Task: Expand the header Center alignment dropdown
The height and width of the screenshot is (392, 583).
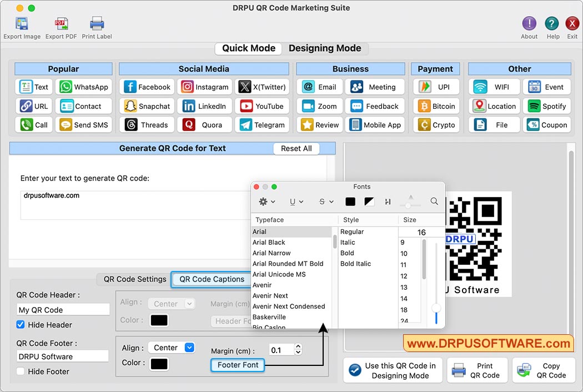Action: click(x=172, y=303)
